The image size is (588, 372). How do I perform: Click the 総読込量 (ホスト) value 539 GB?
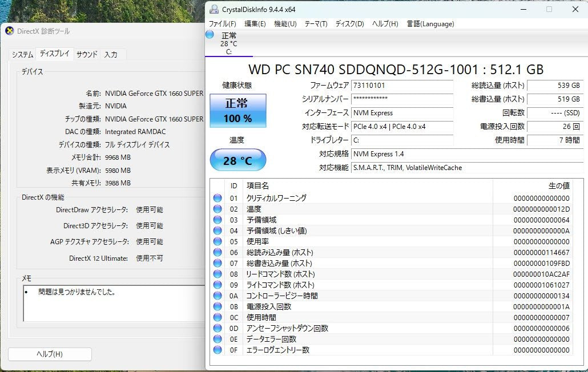555,86
